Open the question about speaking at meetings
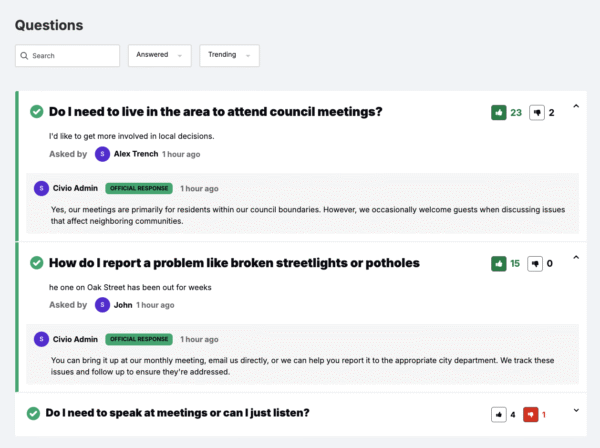The height and width of the screenshot is (448, 600). point(179,413)
